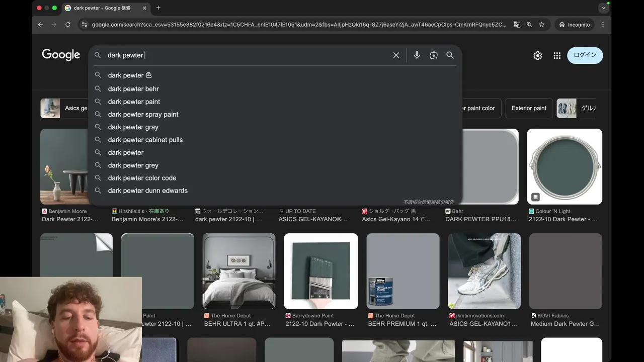Reload the page in Chrome
The width and height of the screenshot is (644, 362).
click(x=68, y=24)
